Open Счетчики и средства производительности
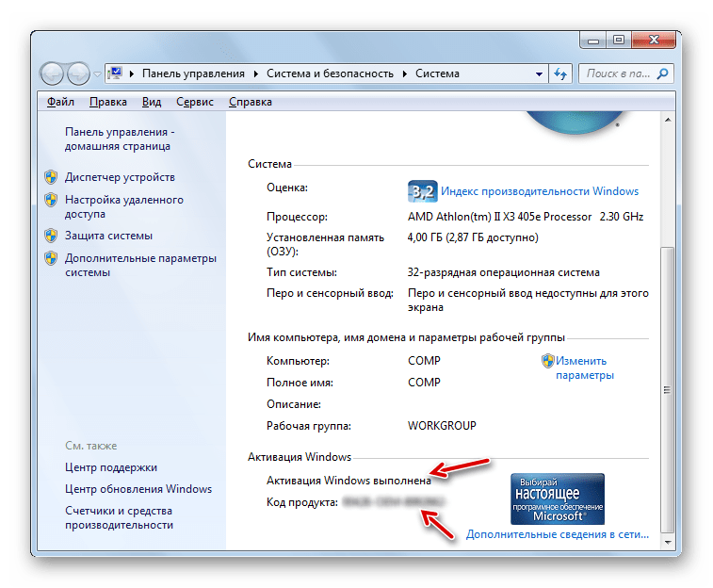 (119, 518)
